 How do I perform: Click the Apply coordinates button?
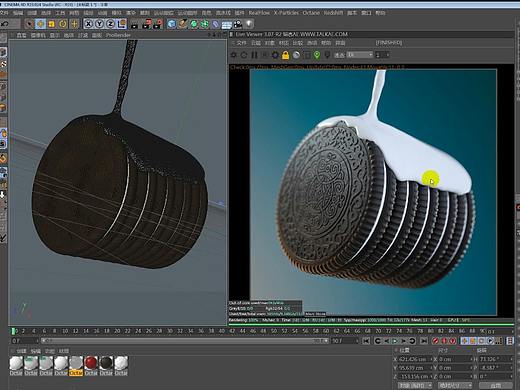pos(496,385)
